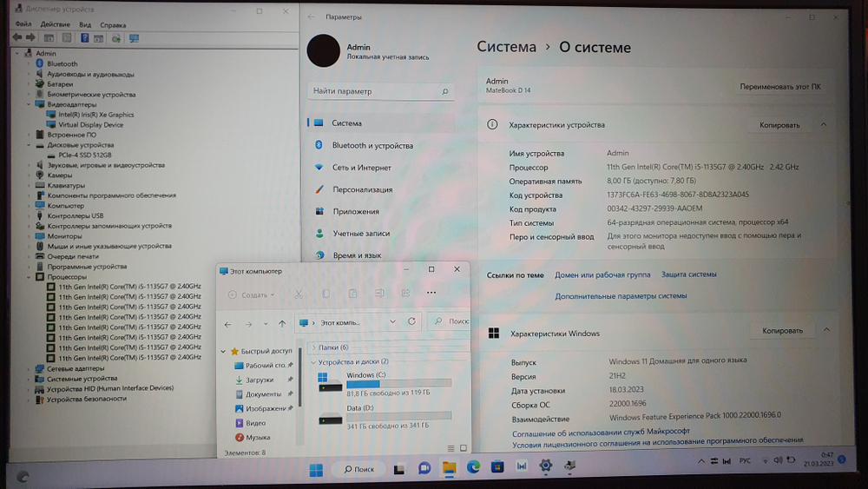Select the PCIe-4 SSD 512GB disk
The height and width of the screenshot is (489, 868).
[x=85, y=155]
